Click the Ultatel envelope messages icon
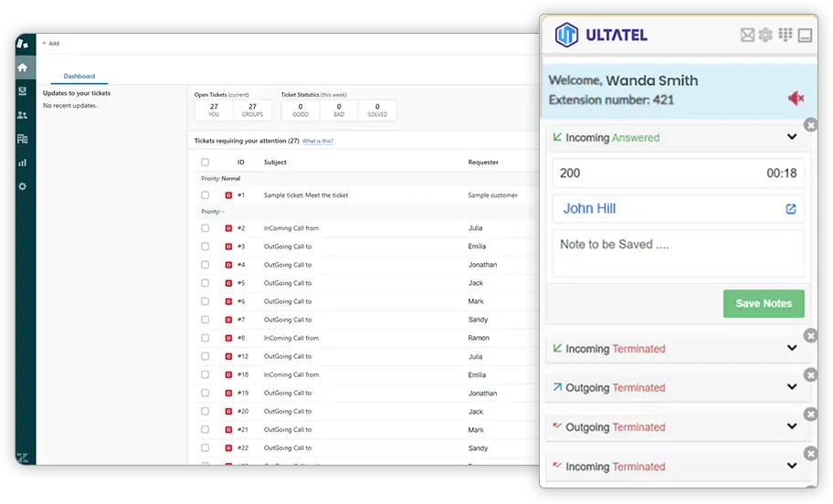The width and height of the screenshot is (833, 504). pos(747,36)
